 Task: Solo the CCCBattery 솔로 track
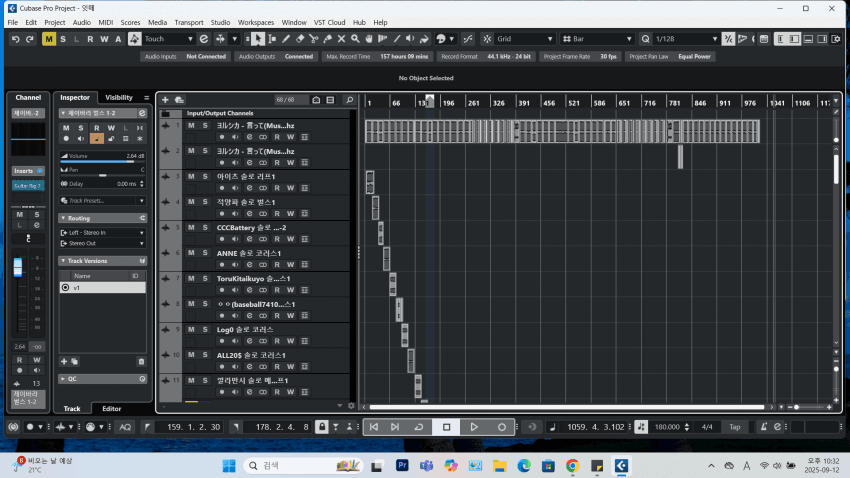(x=204, y=227)
